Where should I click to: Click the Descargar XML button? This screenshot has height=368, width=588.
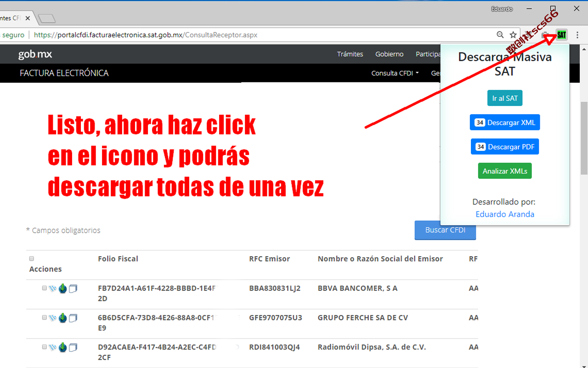coord(505,122)
